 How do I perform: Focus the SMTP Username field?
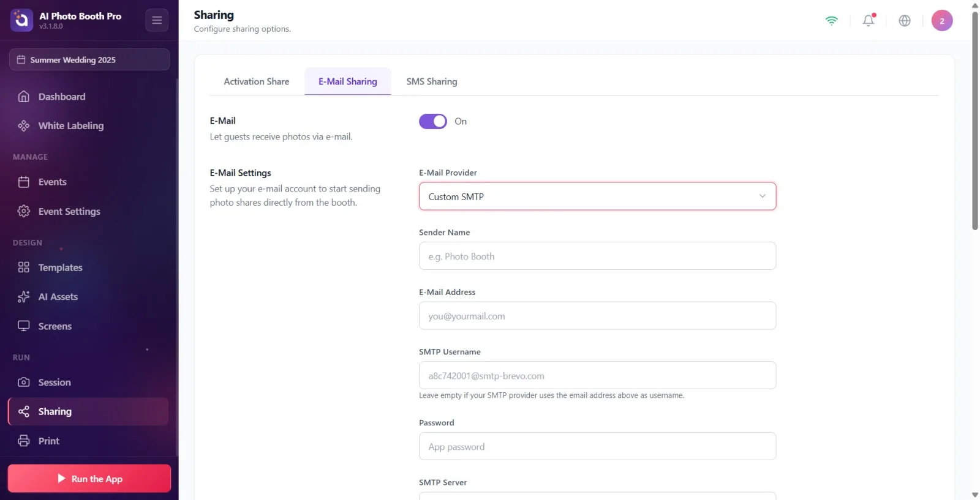click(597, 375)
